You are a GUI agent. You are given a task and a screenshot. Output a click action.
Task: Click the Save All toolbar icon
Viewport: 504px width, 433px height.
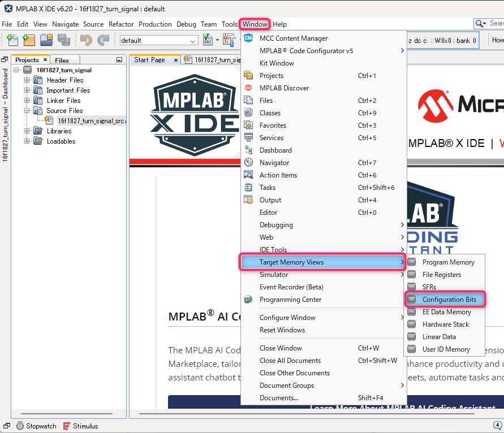(64, 40)
